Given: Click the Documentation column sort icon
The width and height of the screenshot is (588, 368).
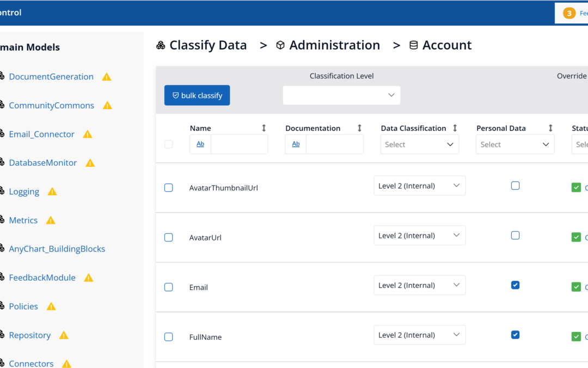Looking at the screenshot, I should tap(359, 128).
